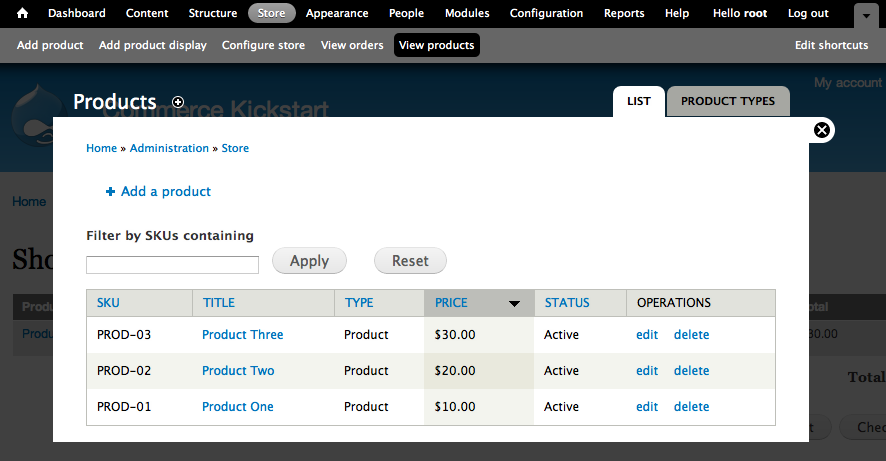
Task: Add Products page to shortcuts via plus icon
Action: click(x=178, y=102)
